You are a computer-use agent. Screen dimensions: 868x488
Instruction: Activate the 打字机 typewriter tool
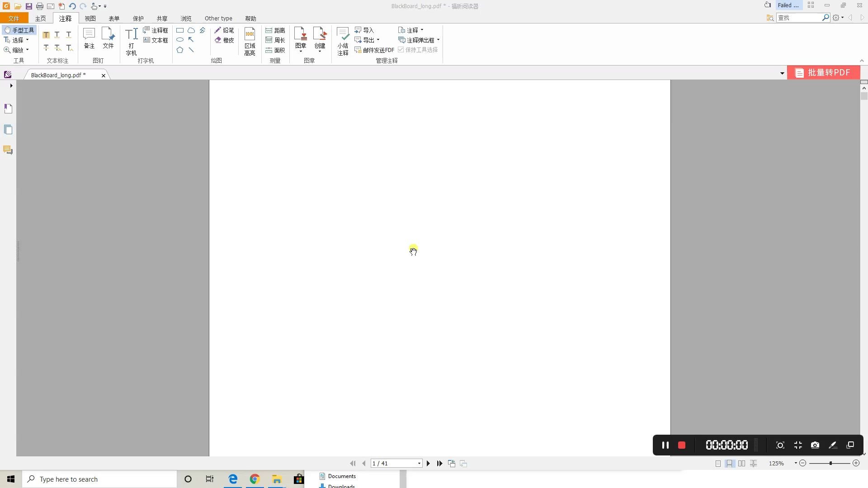(131, 42)
